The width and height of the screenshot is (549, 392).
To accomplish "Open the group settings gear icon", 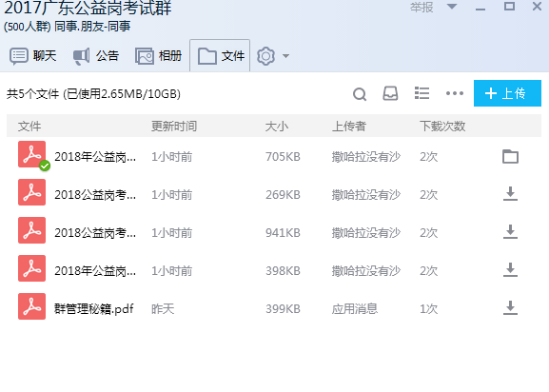I will click(265, 56).
